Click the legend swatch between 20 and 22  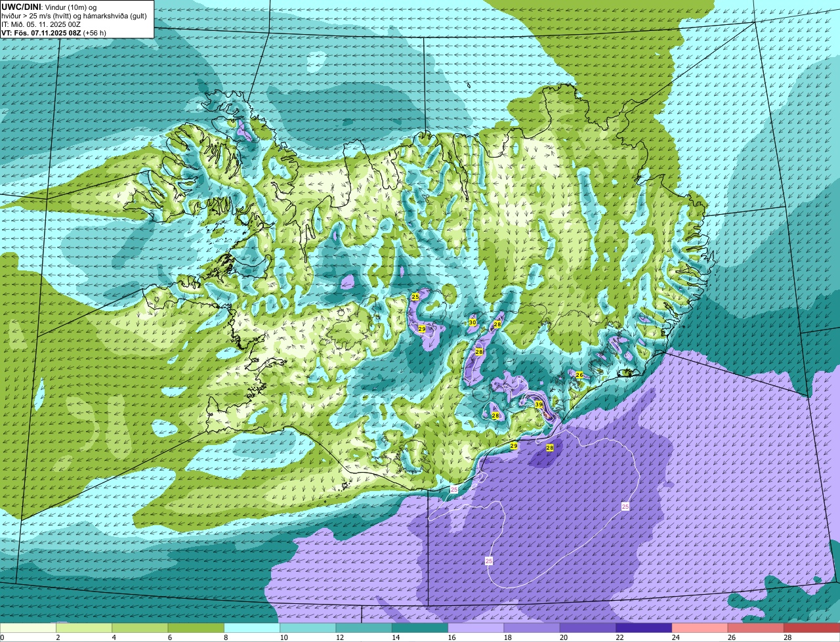(588, 628)
